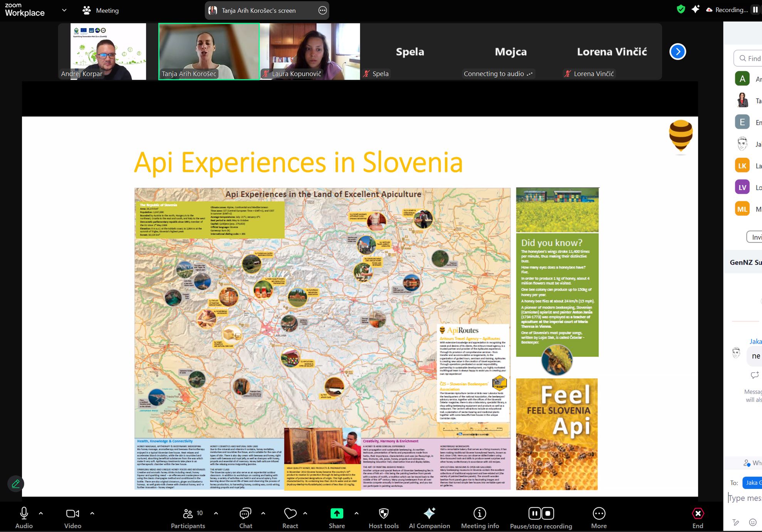Show next participants with blue arrow
Viewport: 762px width, 532px height.
678,52
